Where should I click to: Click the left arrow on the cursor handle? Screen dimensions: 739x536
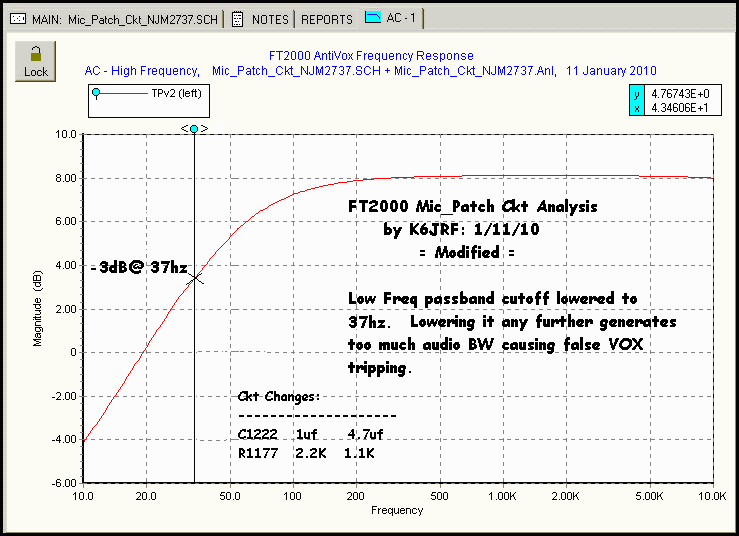184,128
